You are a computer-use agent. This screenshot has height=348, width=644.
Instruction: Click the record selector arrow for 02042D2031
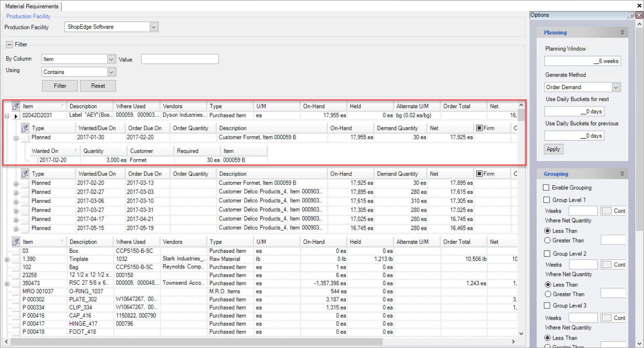16,116
